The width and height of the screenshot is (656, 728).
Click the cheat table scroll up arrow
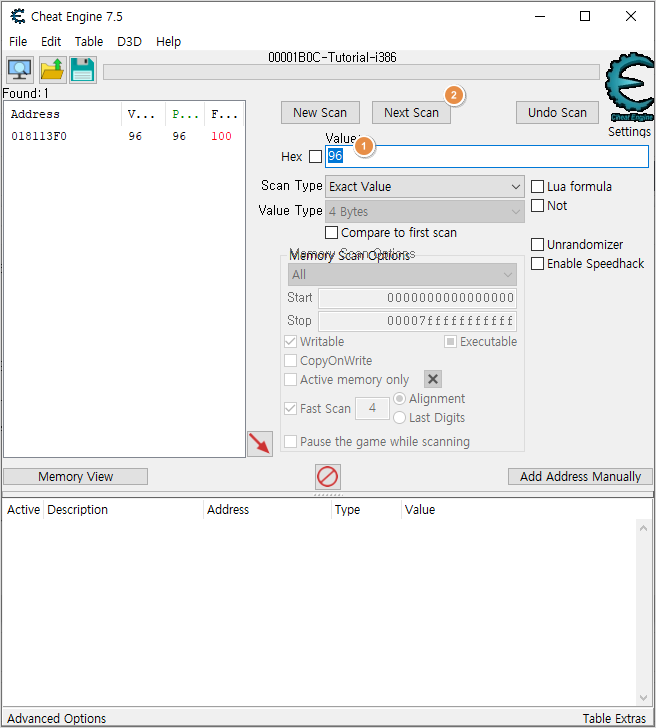coord(643,528)
